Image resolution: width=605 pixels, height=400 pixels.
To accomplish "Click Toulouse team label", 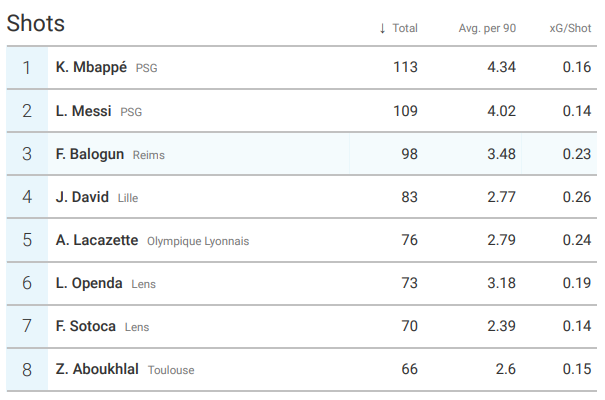I will (x=171, y=370).
